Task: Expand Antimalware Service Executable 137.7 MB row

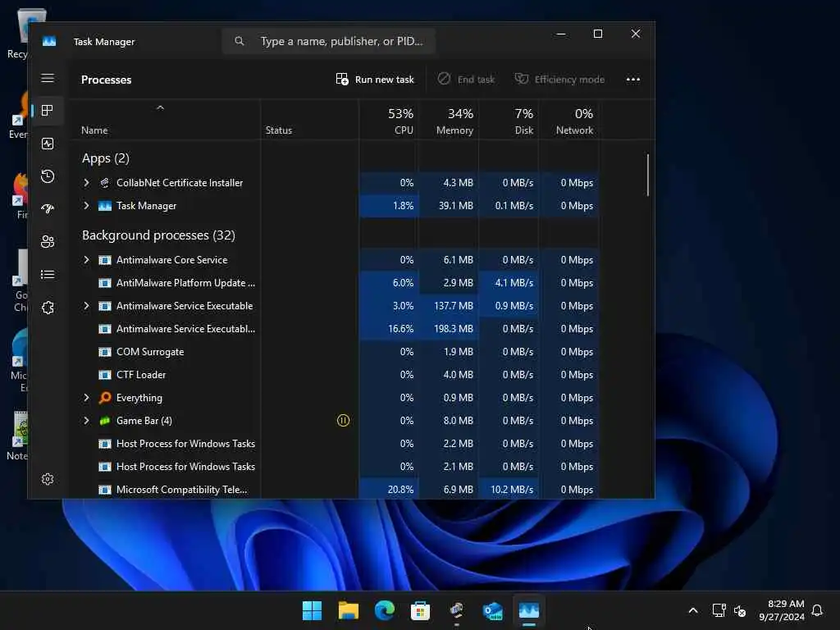Action: [x=86, y=306]
